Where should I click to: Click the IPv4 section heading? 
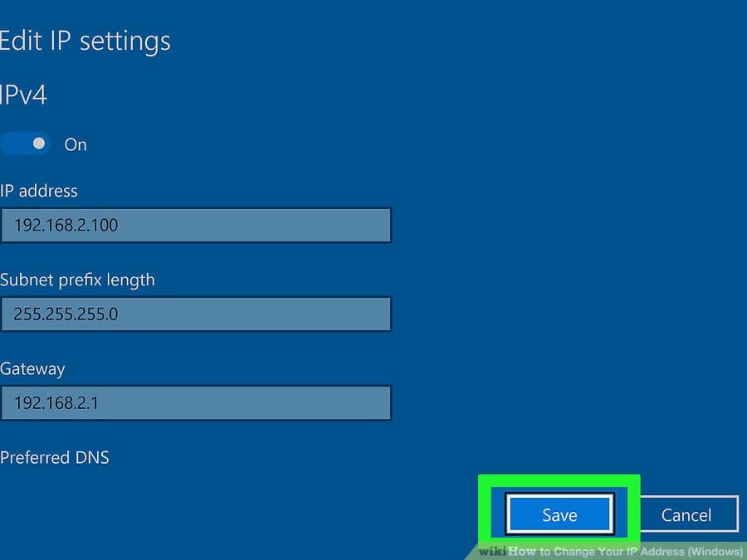[23, 95]
